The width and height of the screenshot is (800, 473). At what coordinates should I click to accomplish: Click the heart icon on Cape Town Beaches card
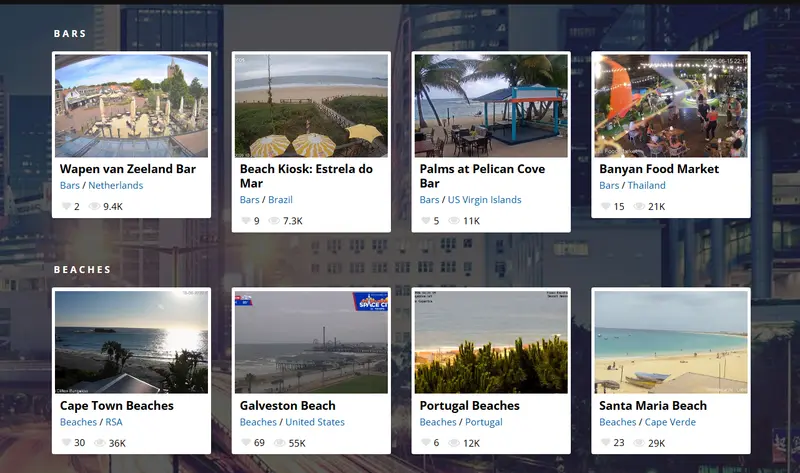point(66,442)
